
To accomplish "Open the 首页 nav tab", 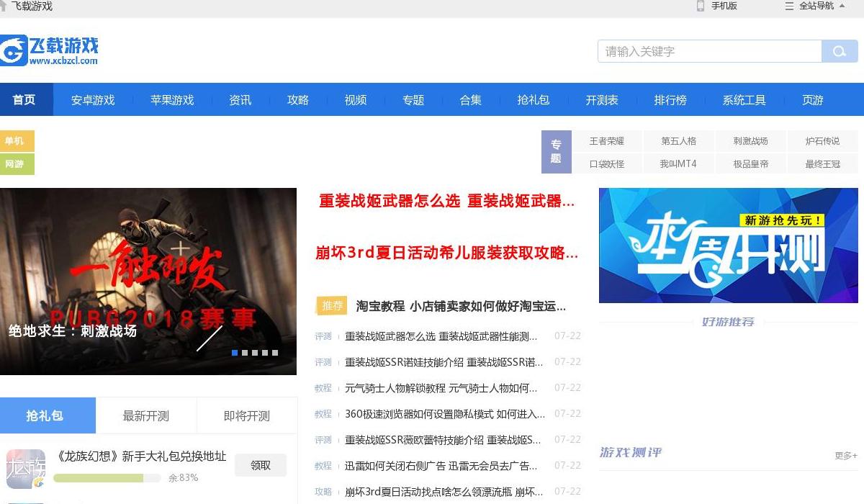I will [x=24, y=100].
